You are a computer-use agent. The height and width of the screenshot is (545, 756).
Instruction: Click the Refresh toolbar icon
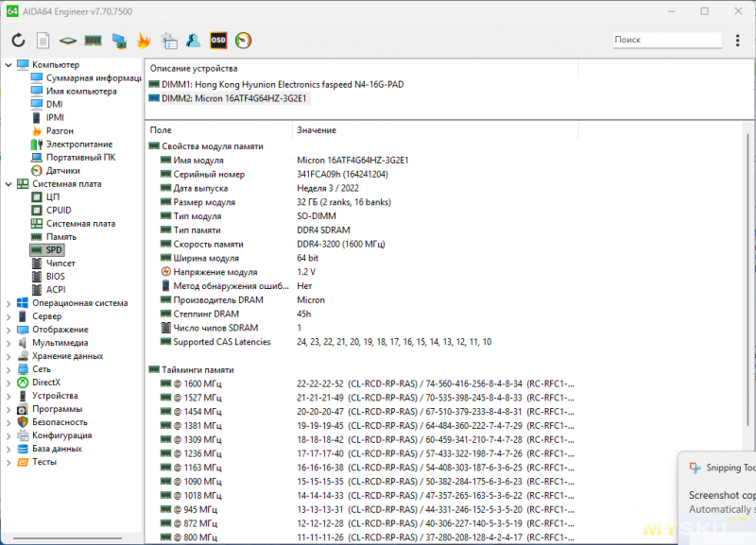tap(18, 41)
